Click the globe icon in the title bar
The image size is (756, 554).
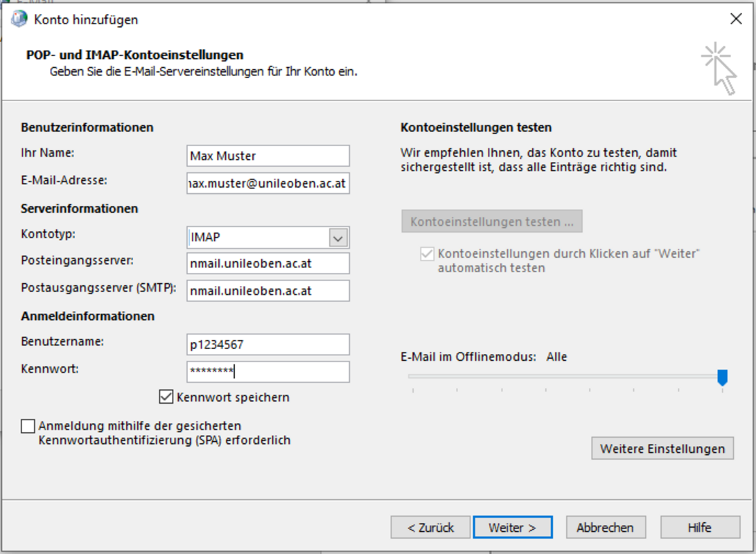click(19, 19)
